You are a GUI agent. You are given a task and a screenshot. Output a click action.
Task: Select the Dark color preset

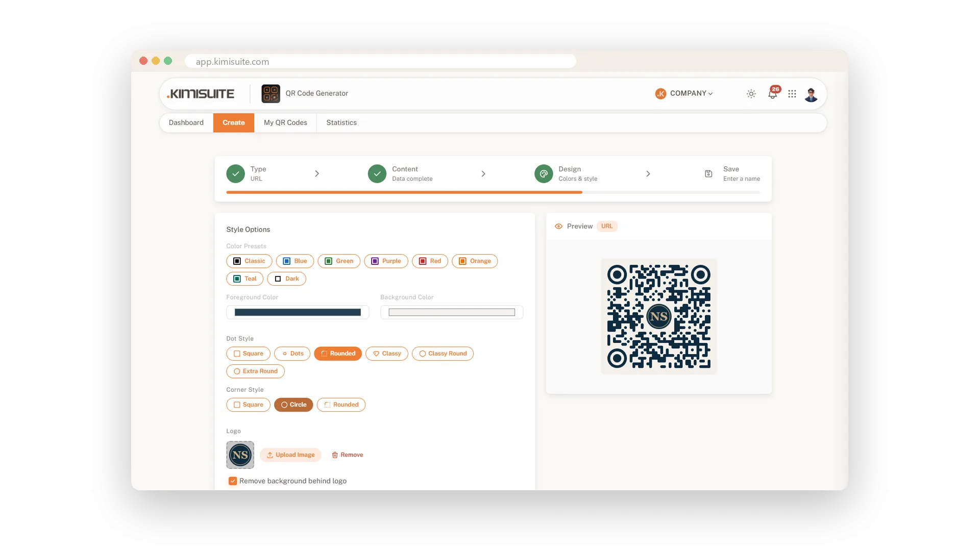(286, 279)
